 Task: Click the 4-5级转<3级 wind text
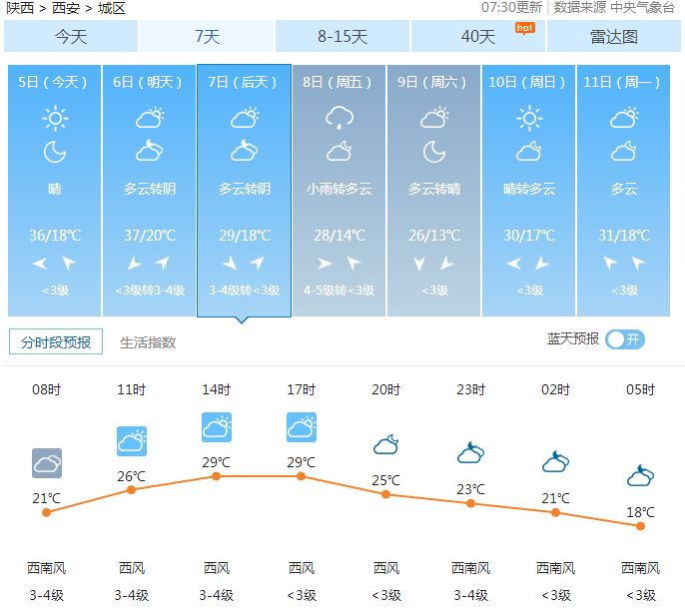[x=340, y=291]
